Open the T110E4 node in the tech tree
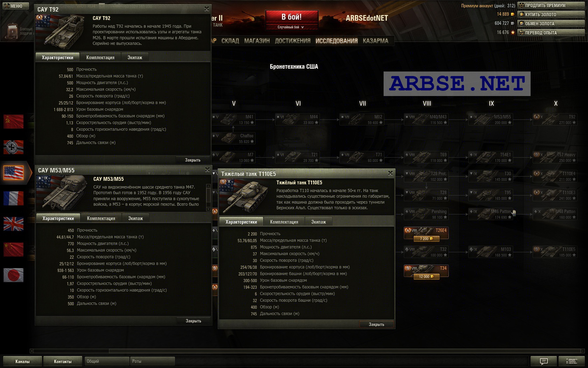This screenshot has height=368, width=588. pyautogui.click(x=555, y=176)
